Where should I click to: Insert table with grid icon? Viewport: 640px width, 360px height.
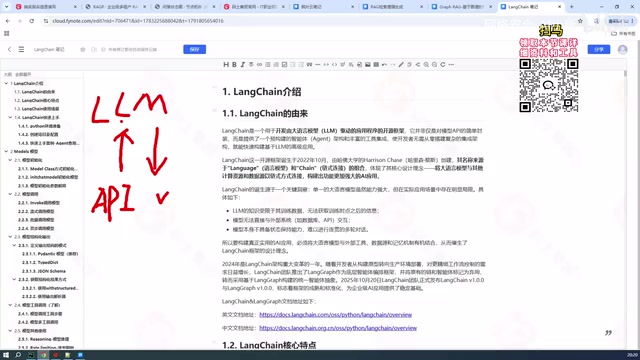(x=376, y=64)
